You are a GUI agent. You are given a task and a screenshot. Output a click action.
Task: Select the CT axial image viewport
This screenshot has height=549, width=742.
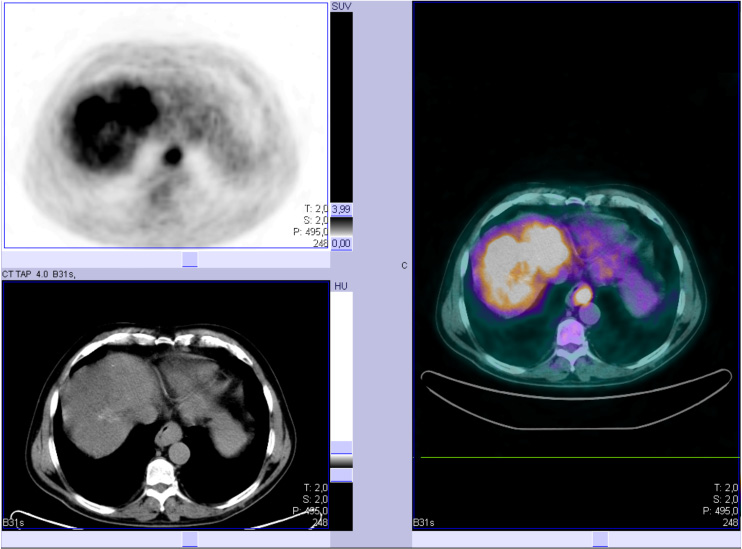pyautogui.click(x=166, y=405)
